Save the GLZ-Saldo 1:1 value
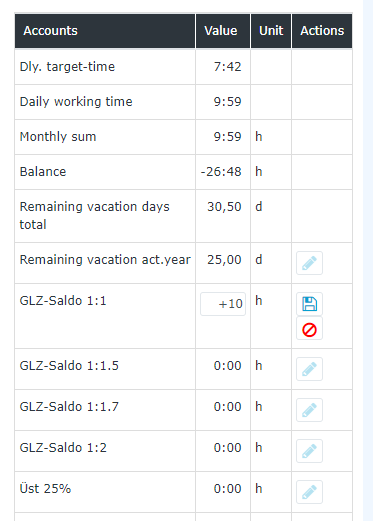 309,304
